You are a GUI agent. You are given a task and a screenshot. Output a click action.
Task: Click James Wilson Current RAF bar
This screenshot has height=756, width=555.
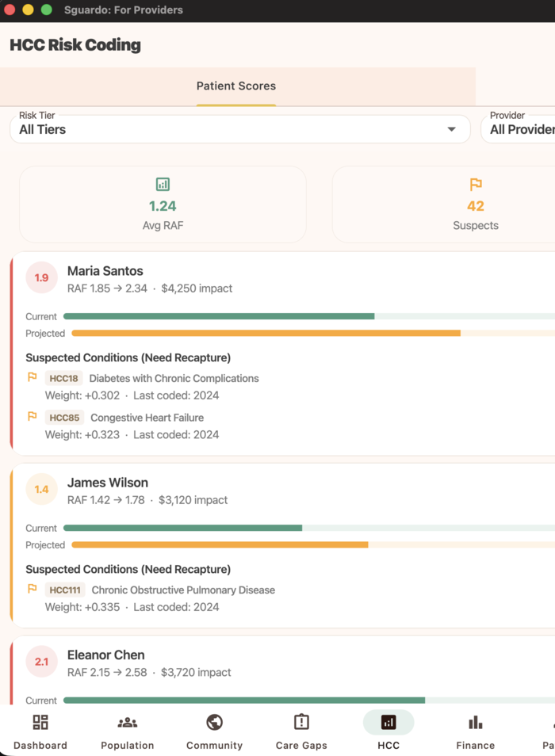[309, 528]
